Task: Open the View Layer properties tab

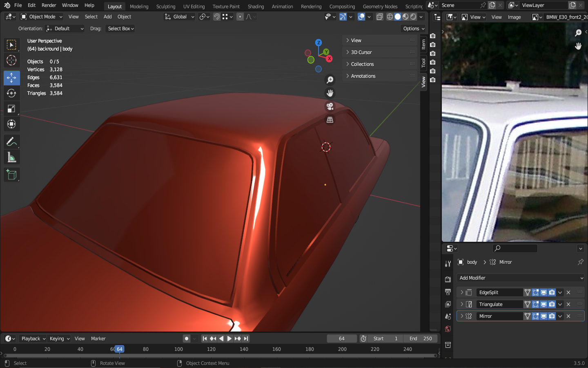Action: click(x=448, y=304)
